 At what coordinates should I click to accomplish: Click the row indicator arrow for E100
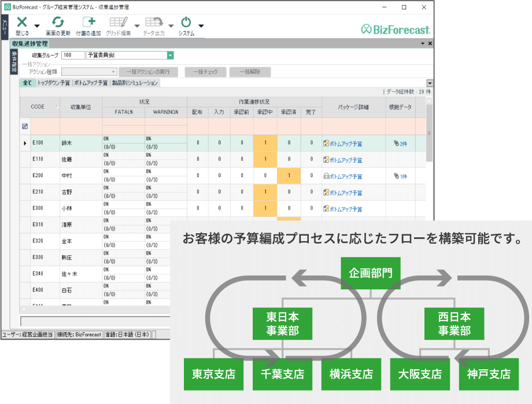[x=25, y=144]
